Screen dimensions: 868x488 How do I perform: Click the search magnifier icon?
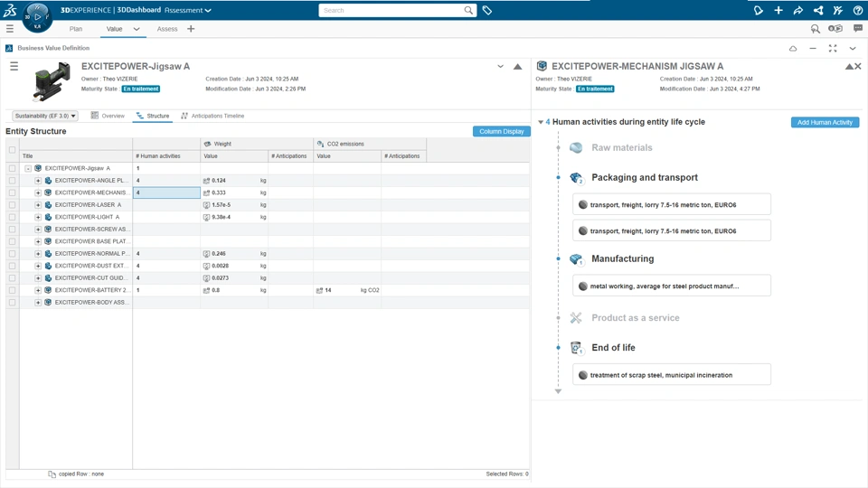[x=468, y=10]
